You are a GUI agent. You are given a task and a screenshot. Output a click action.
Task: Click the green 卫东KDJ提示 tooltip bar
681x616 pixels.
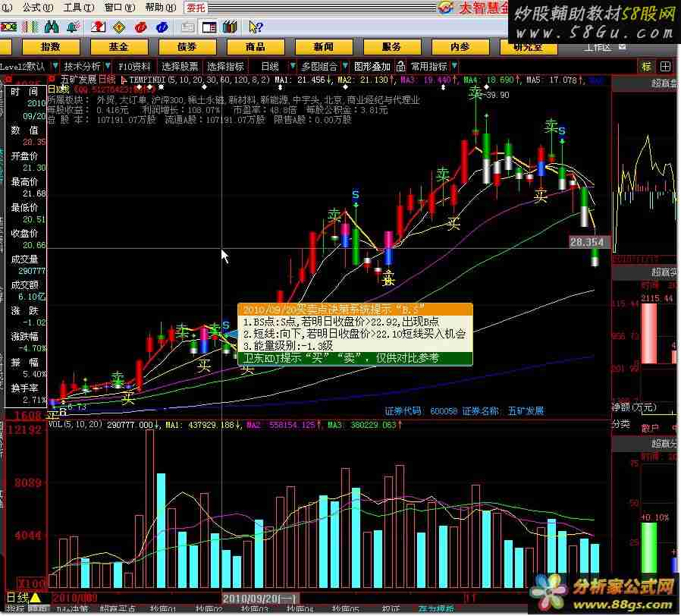(x=355, y=358)
